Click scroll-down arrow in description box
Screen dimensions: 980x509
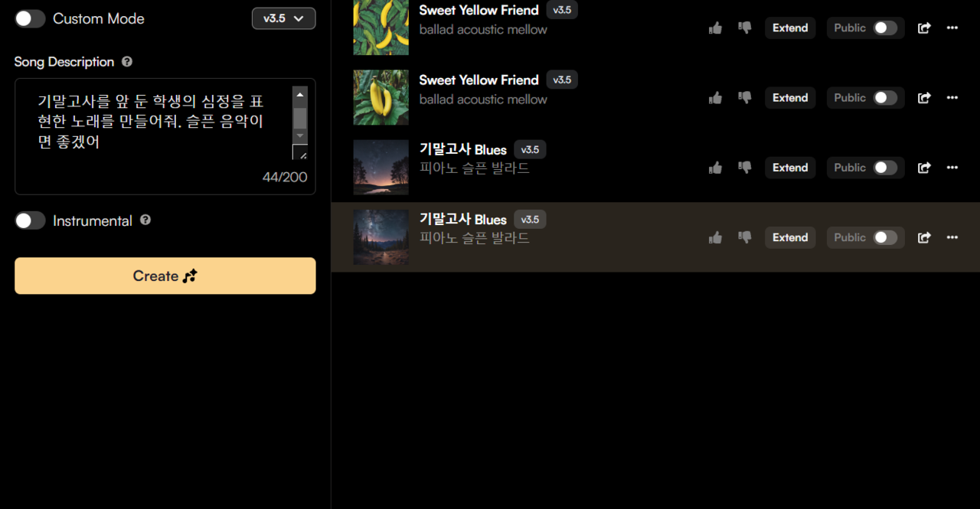(x=300, y=135)
